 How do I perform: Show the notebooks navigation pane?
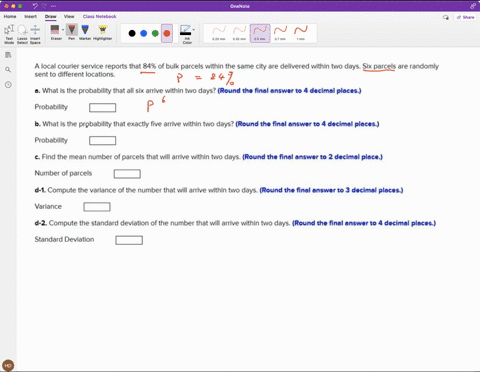(x=8, y=55)
